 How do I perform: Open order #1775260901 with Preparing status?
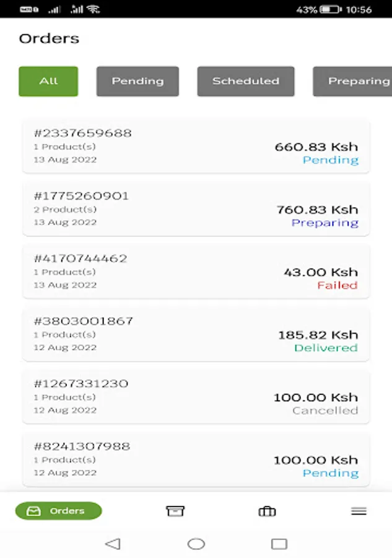[x=196, y=210]
